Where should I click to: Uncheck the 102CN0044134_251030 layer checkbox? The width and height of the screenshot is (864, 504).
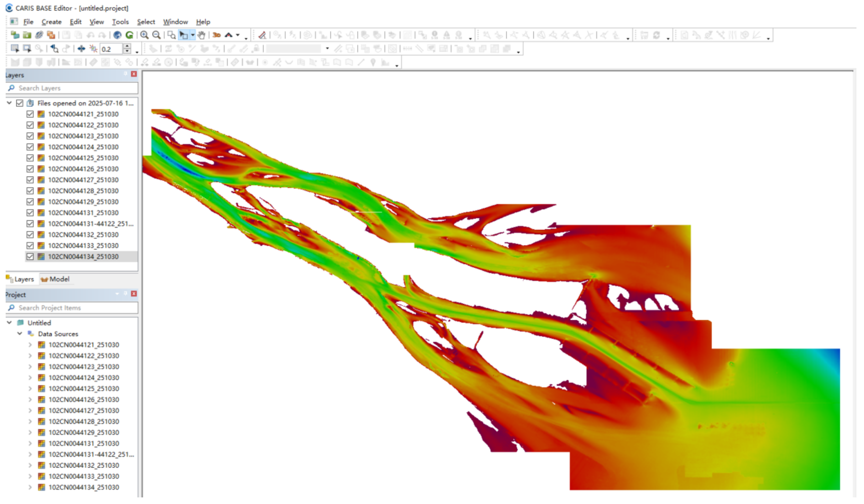click(x=30, y=257)
